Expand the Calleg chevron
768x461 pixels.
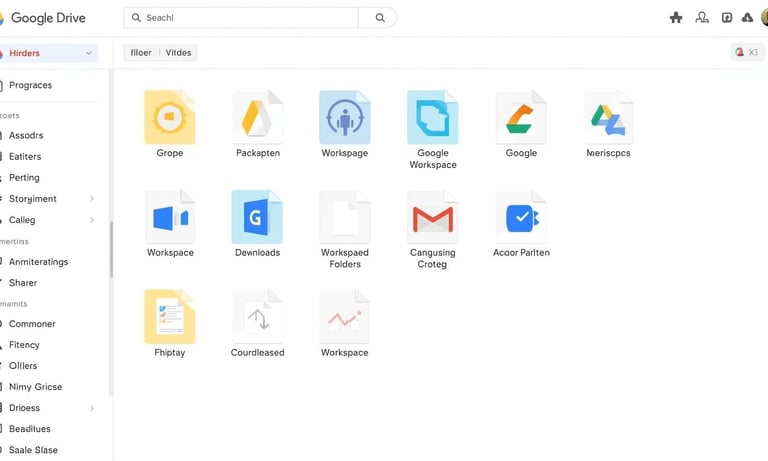pyautogui.click(x=92, y=220)
